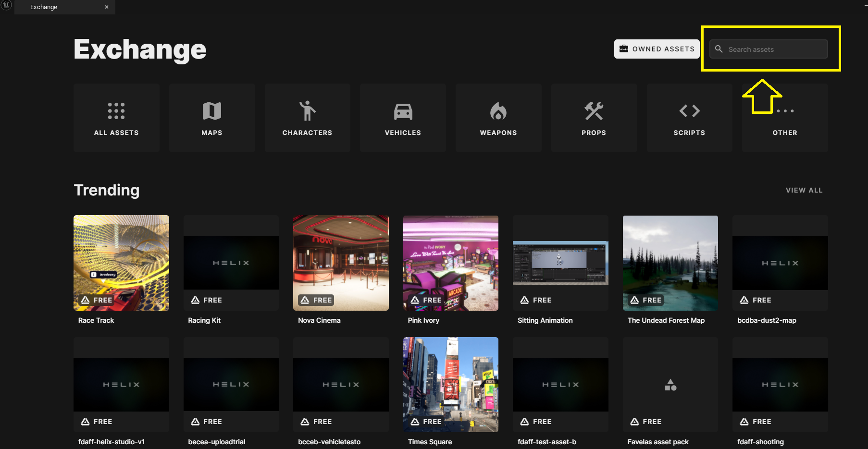Open the Nova Cinema asset thumbnail
The image size is (868, 449).
[341, 262]
